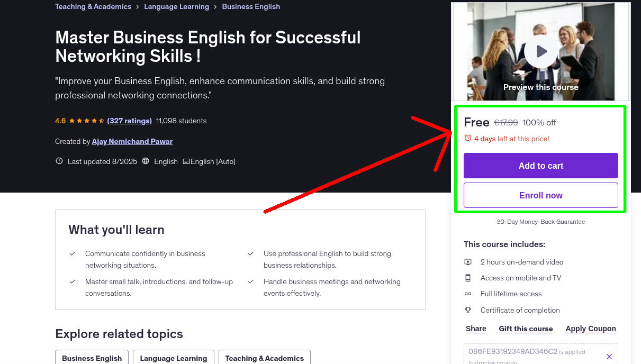Click the Language Learning breadcrumb
641x364 pixels.
pyautogui.click(x=176, y=6)
